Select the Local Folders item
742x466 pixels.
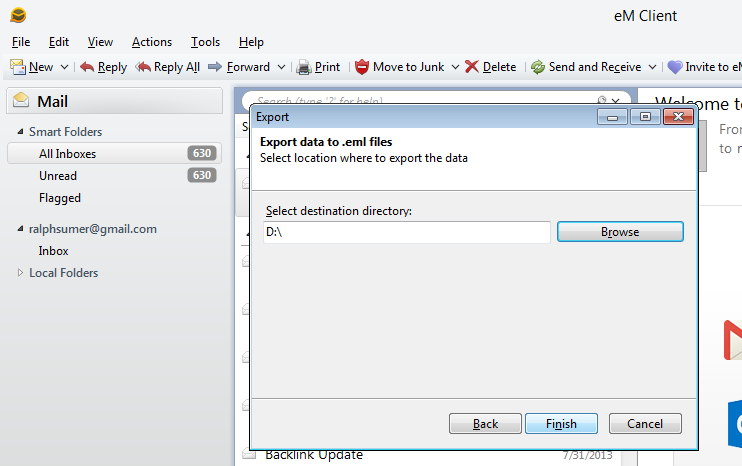point(63,273)
